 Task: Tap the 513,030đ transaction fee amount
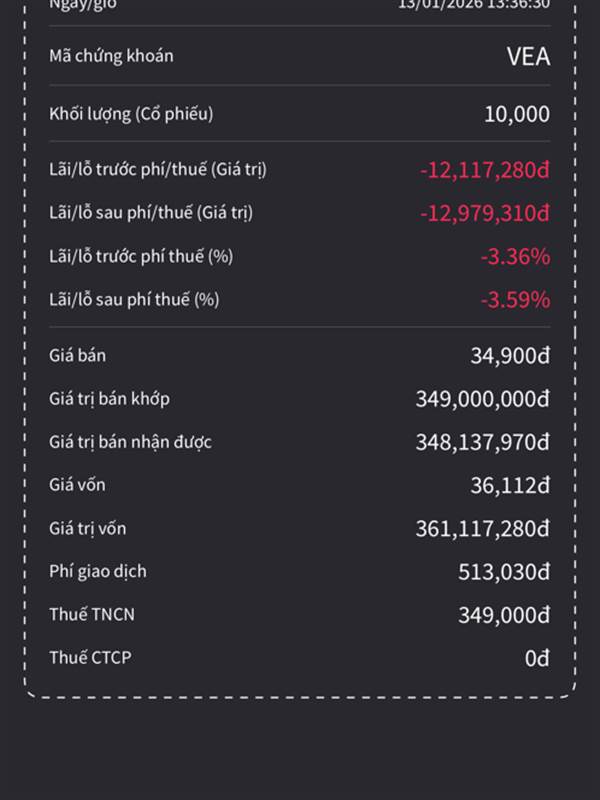pos(504,572)
